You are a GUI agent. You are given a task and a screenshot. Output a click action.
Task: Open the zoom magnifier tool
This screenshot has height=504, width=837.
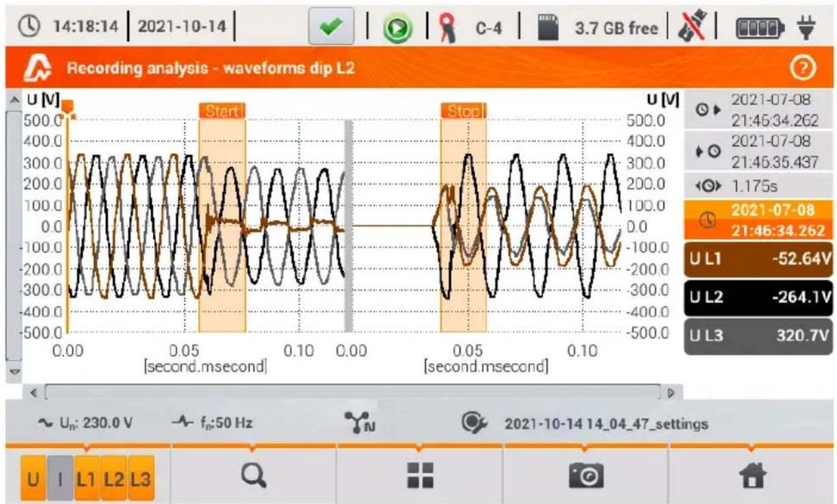[x=253, y=476]
